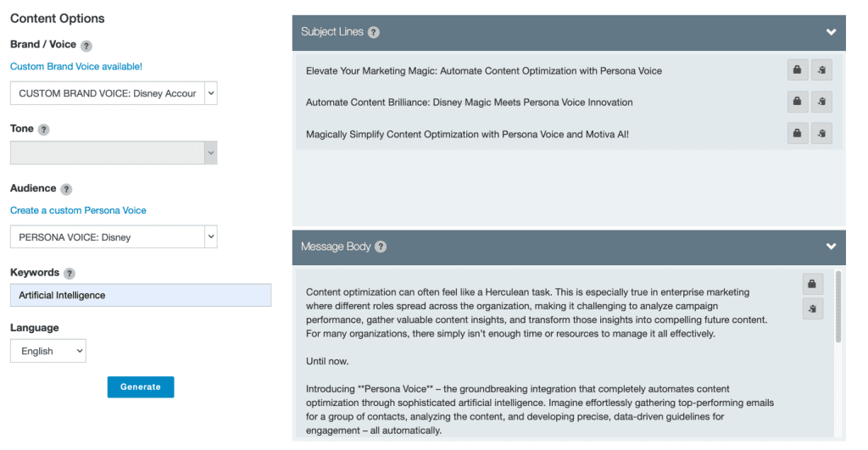Lock the 'Automate Content Brilliance' subject line
The height and width of the screenshot is (450, 868).
pos(797,102)
